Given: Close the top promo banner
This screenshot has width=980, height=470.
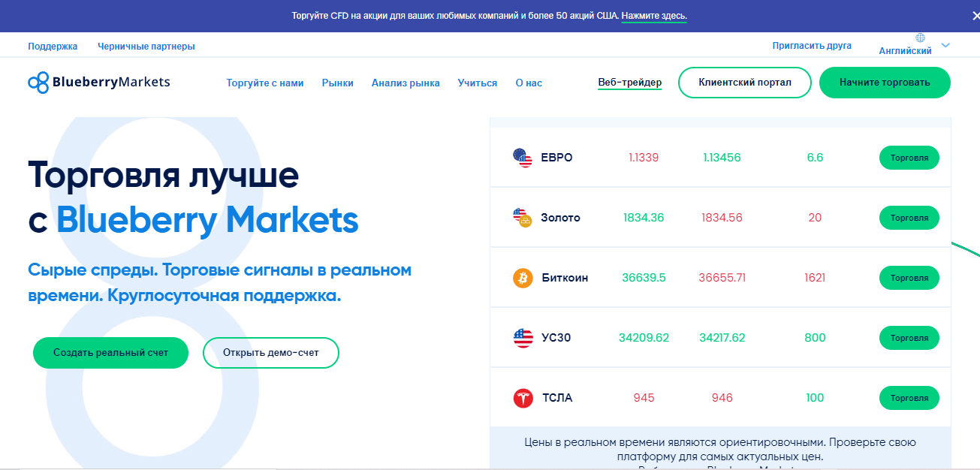Looking at the screenshot, I should pos(975,15).
